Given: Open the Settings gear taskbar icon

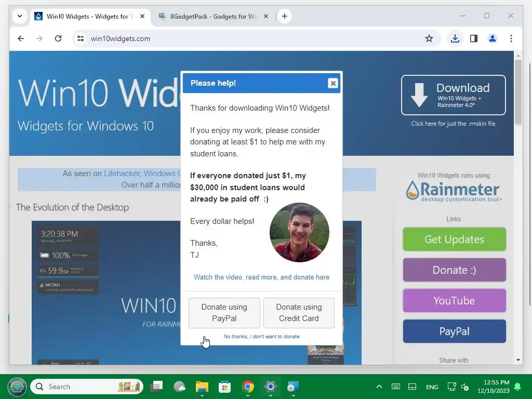Looking at the screenshot, I should point(270,387).
